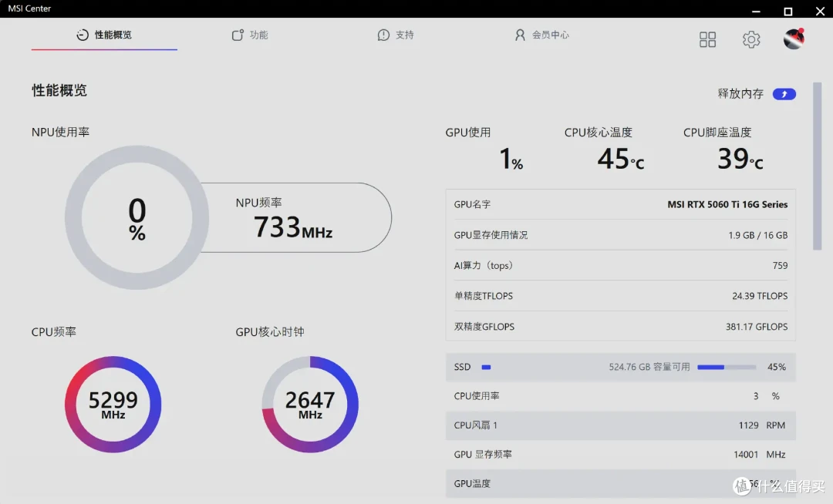Screen dimensions: 833x504
Task: Click the small blue SSD drive icon
Action: (486, 367)
